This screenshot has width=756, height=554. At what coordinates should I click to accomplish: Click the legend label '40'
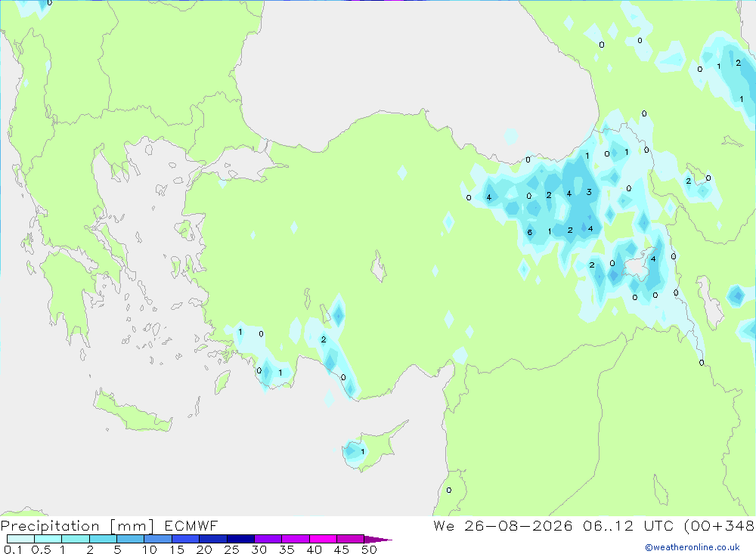pyautogui.click(x=314, y=549)
